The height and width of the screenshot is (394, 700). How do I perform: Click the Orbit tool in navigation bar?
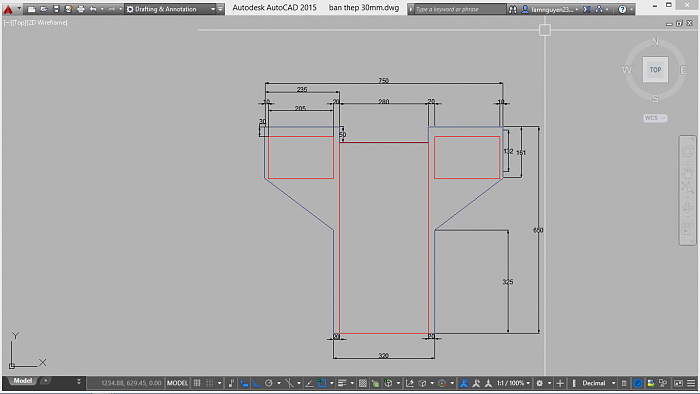[688, 207]
